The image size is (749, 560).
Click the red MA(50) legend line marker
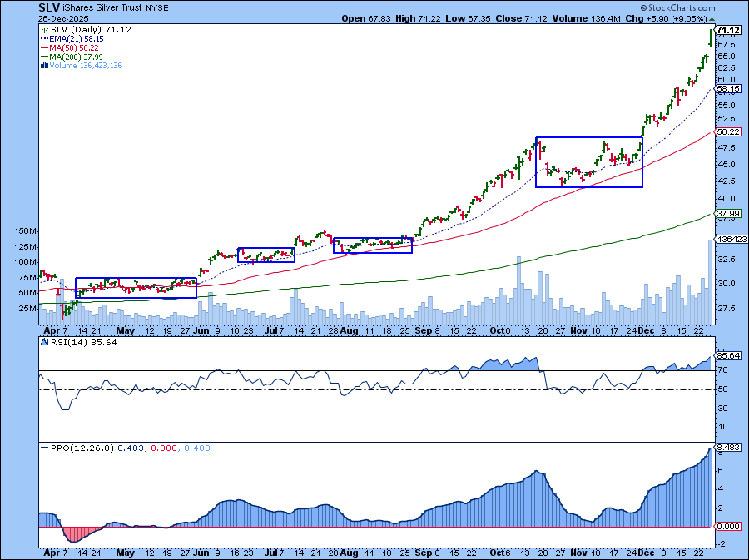pos(42,47)
